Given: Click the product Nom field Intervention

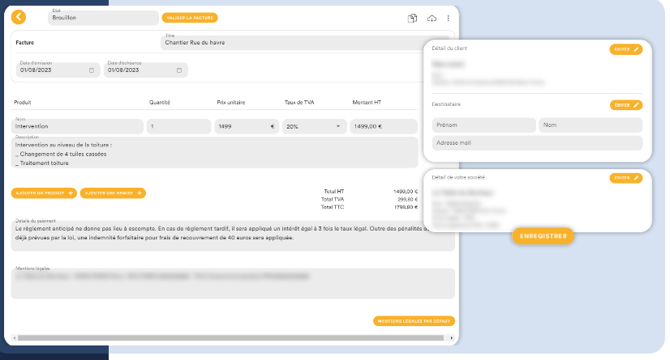Looking at the screenshot, I should (77, 126).
